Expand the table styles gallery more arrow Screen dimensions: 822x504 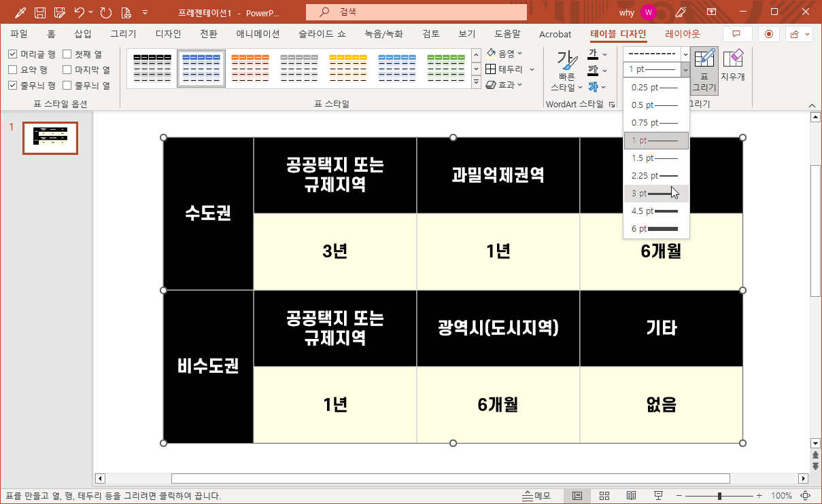coord(476,82)
